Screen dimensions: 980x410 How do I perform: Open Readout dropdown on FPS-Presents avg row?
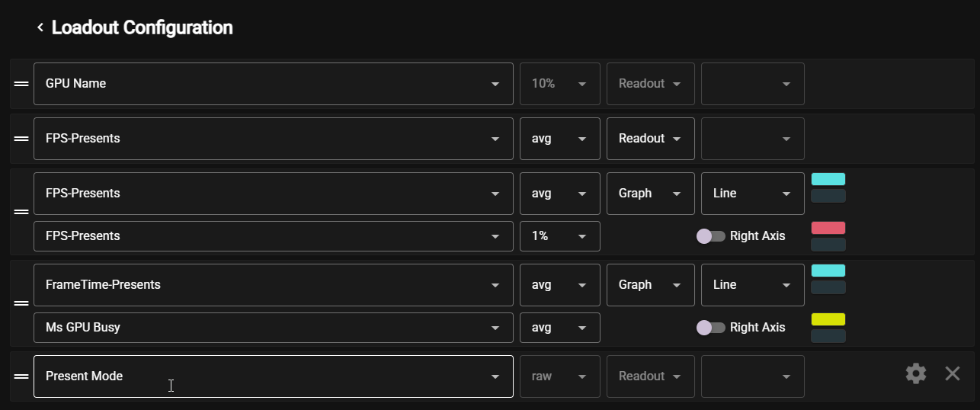tap(650, 139)
